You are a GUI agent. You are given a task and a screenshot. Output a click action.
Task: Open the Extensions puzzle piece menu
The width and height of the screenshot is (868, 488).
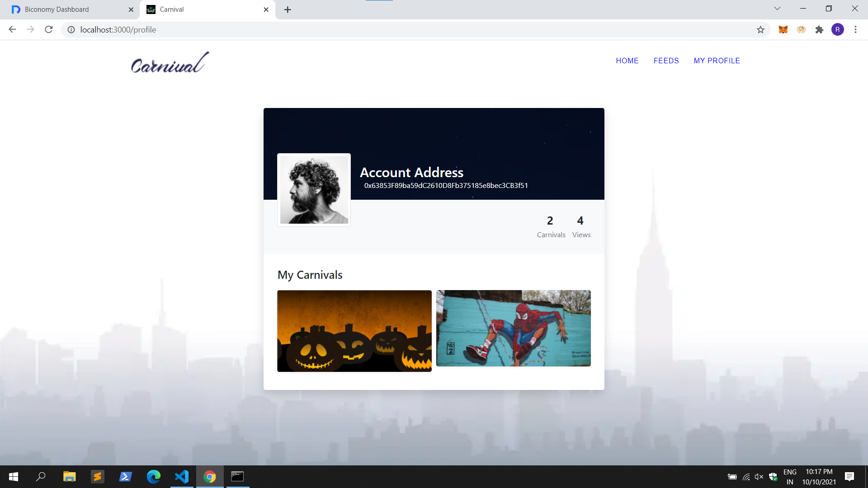[x=820, y=29]
